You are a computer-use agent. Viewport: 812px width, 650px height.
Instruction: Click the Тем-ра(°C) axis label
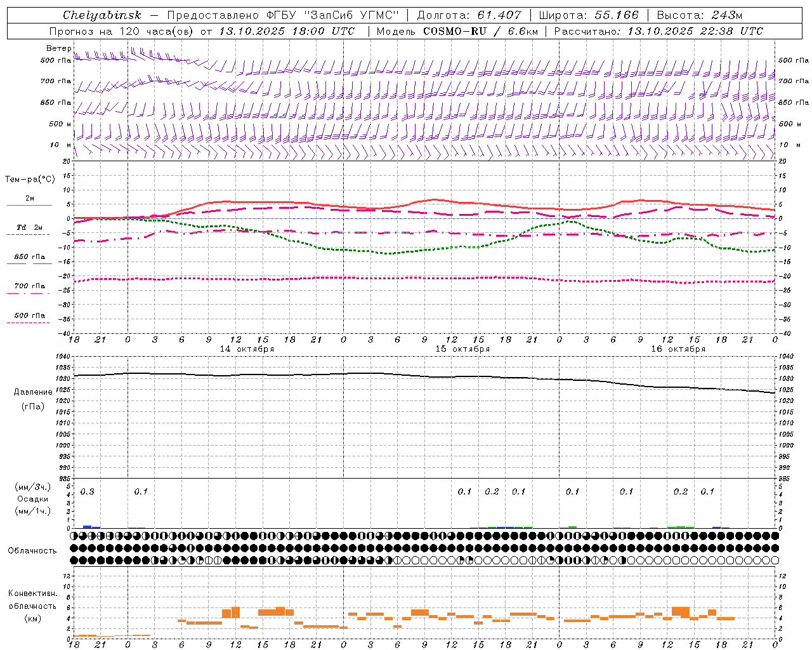click(x=30, y=180)
